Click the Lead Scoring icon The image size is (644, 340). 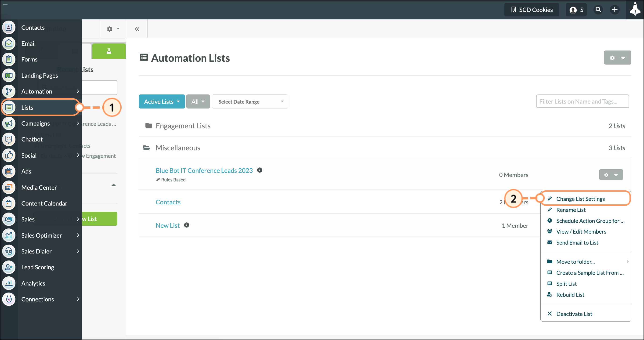click(x=9, y=267)
